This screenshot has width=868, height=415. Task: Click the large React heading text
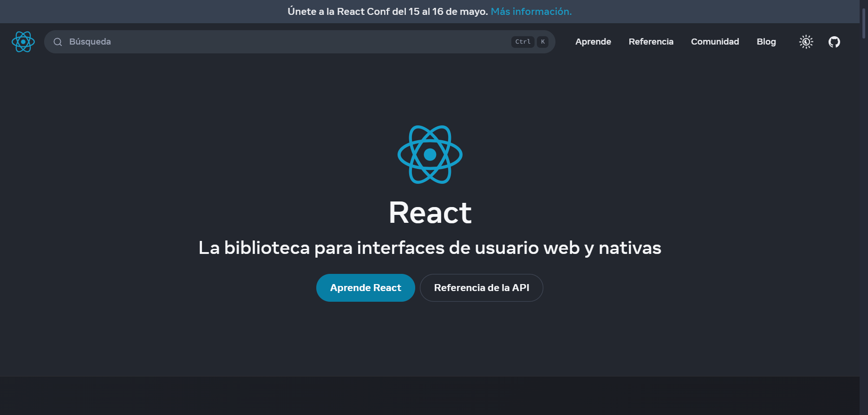[430, 213]
